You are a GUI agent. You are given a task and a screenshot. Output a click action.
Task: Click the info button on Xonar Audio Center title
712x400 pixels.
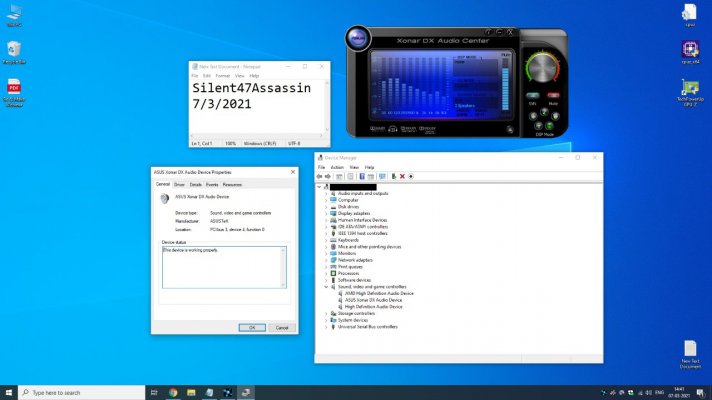488,32
